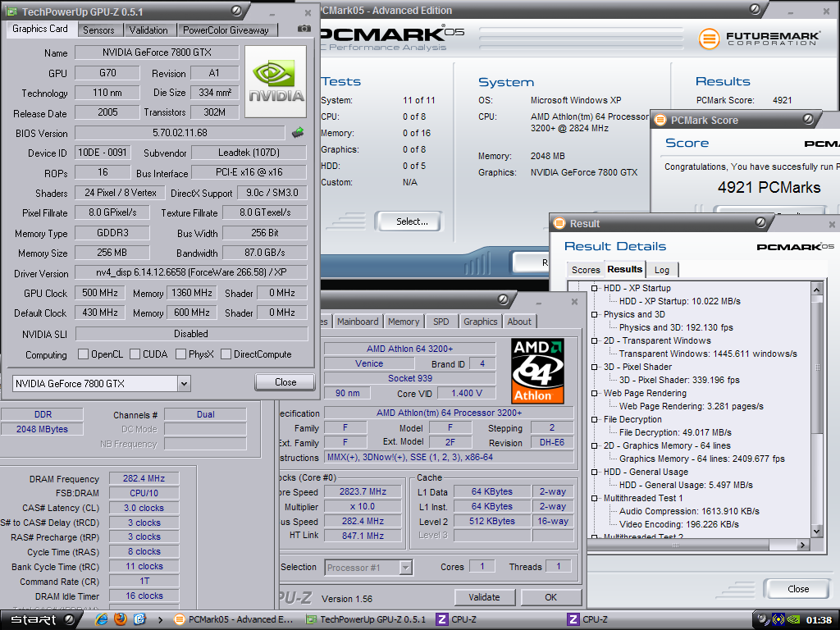Click the swirl icon beside the Start button
Screen dimensions: 840x630
tap(69, 619)
